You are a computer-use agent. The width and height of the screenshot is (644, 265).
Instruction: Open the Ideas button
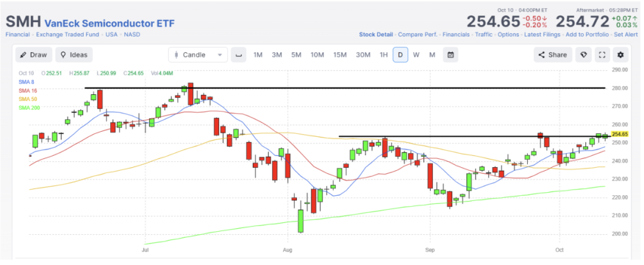pos(74,55)
